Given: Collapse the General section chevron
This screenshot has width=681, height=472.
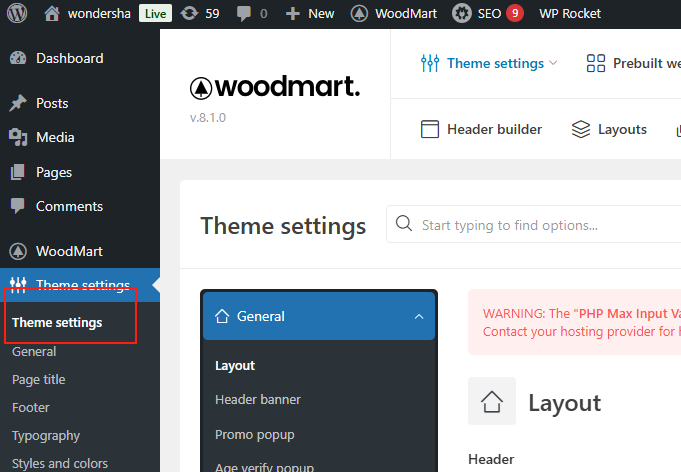Looking at the screenshot, I should point(419,317).
